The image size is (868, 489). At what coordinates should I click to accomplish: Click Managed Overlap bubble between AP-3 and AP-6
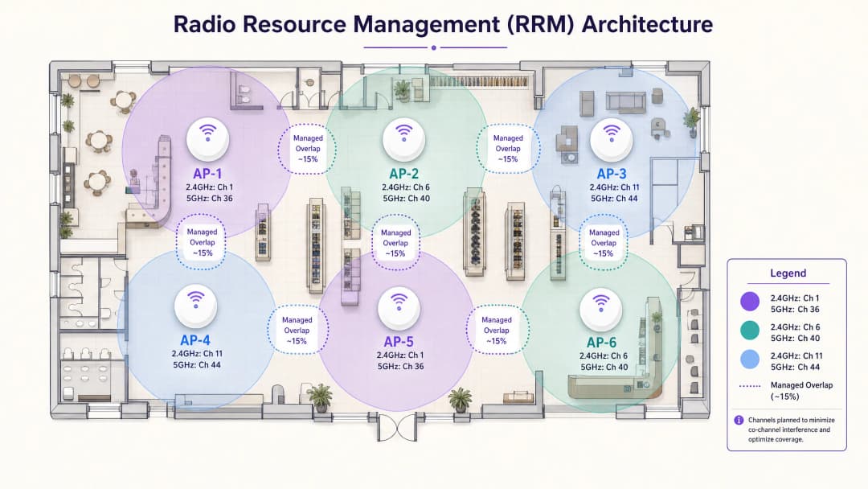(x=604, y=243)
